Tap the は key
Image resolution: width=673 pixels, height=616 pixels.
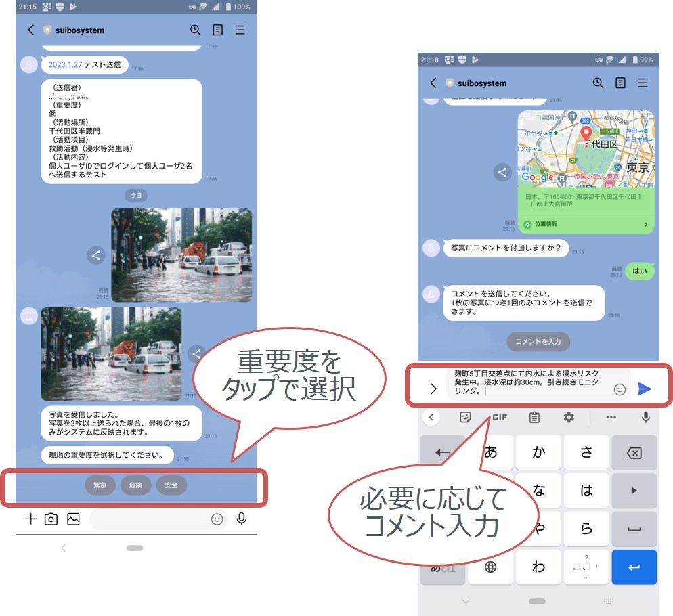(586, 490)
